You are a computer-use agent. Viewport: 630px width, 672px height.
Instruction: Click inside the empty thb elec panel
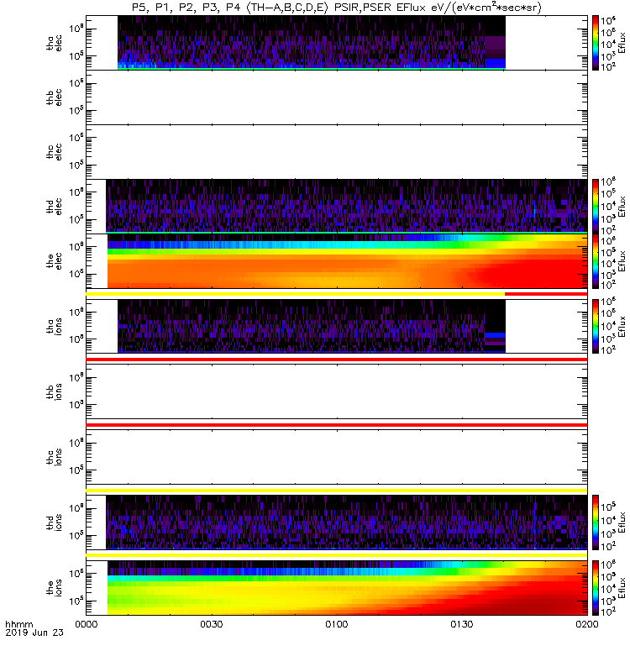337,97
